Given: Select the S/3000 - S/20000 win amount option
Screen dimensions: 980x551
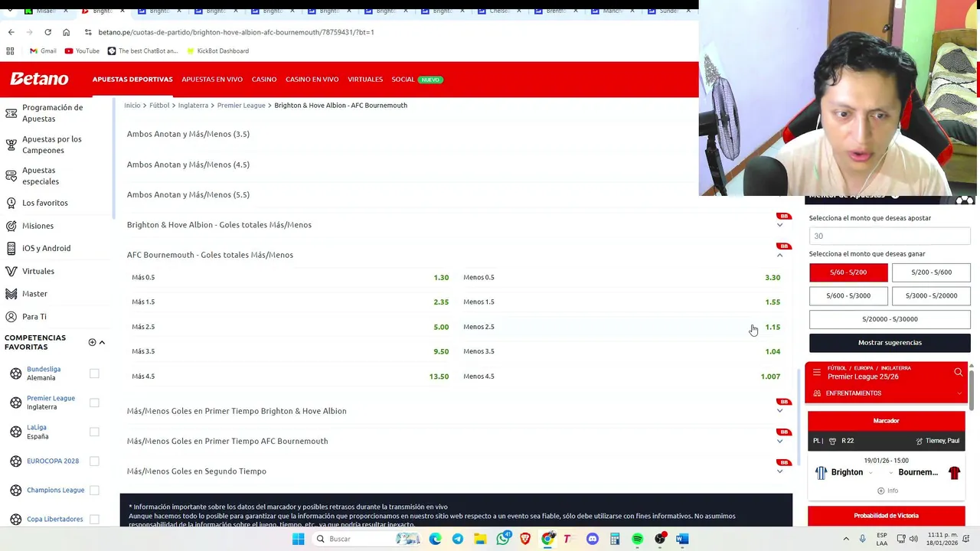Looking at the screenshot, I should (931, 295).
